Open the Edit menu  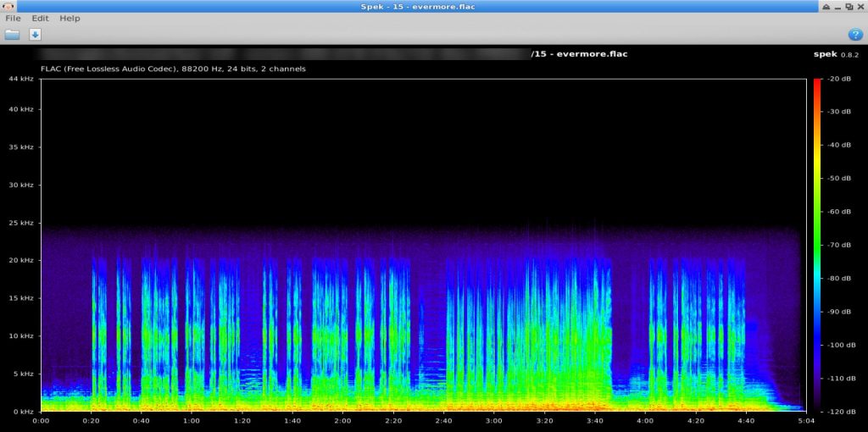tap(41, 19)
